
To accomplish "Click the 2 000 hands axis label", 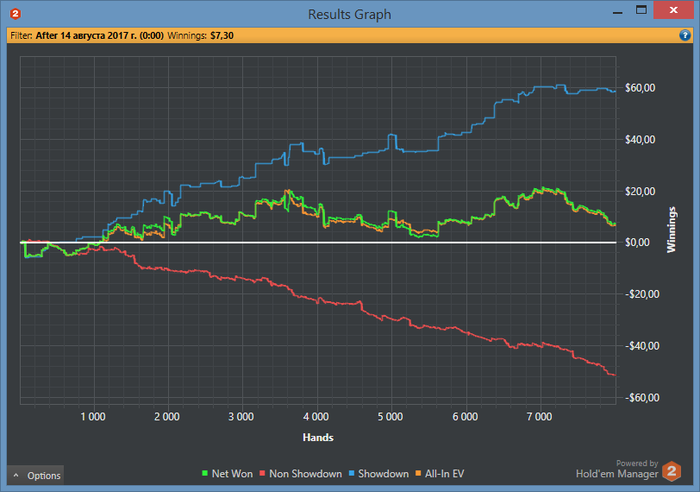I will coord(167,417).
